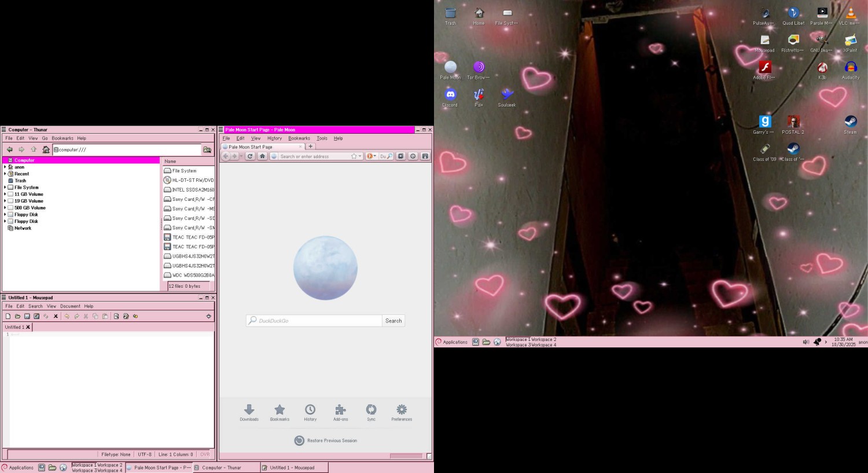Image resolution: width=868 pixels, height=473 pixels.
Task: Click Thunar's home folder toolbar icon
Action: [x=46, y=149]
